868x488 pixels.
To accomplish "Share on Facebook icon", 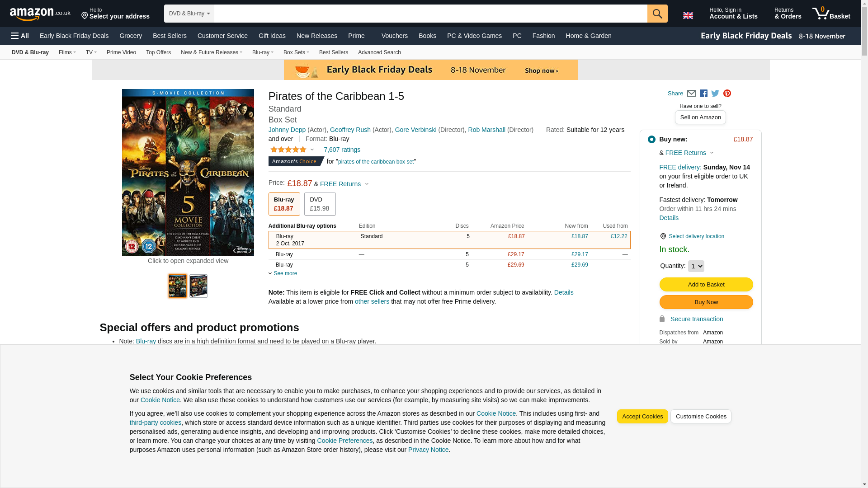I will pos(703,94).
